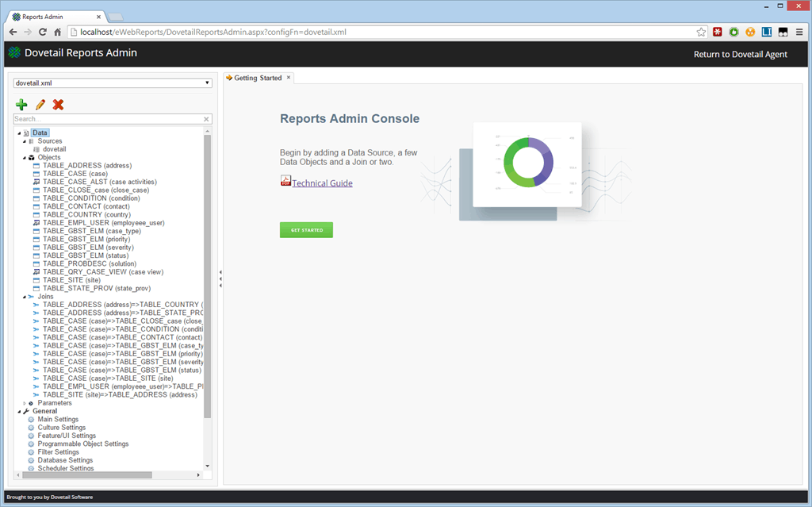Collapse the Joins tree node
This screenshot has width=812, height=507.
[25, 297]
